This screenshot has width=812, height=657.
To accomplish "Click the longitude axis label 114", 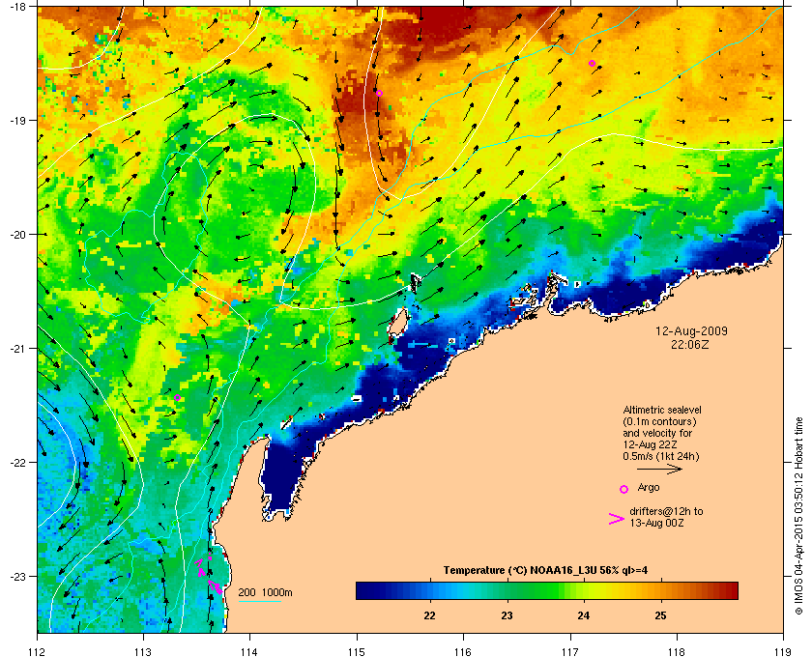I will coord(249,650).
